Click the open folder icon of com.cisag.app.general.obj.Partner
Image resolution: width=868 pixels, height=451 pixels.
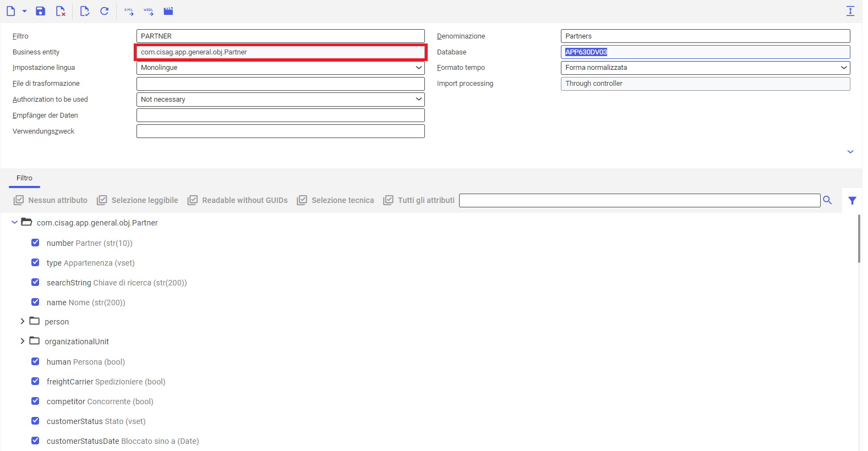point(26,222)
